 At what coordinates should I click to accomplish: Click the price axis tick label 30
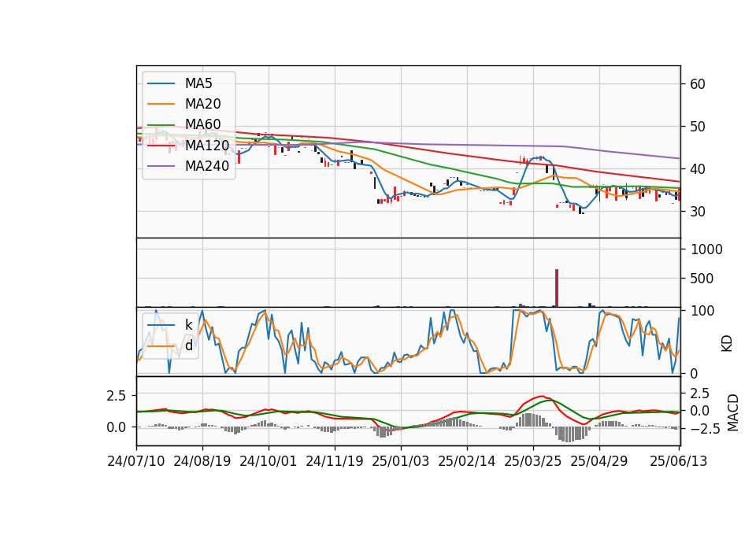[x=697, y=212]
